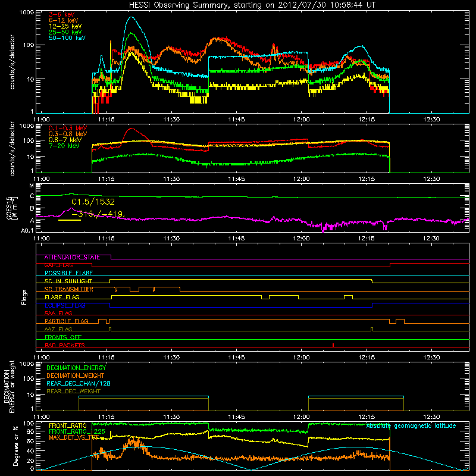476x476 pixels.
Task: Select the SC_TRANSMITTER flag label
Action: [x=68, y=289]
